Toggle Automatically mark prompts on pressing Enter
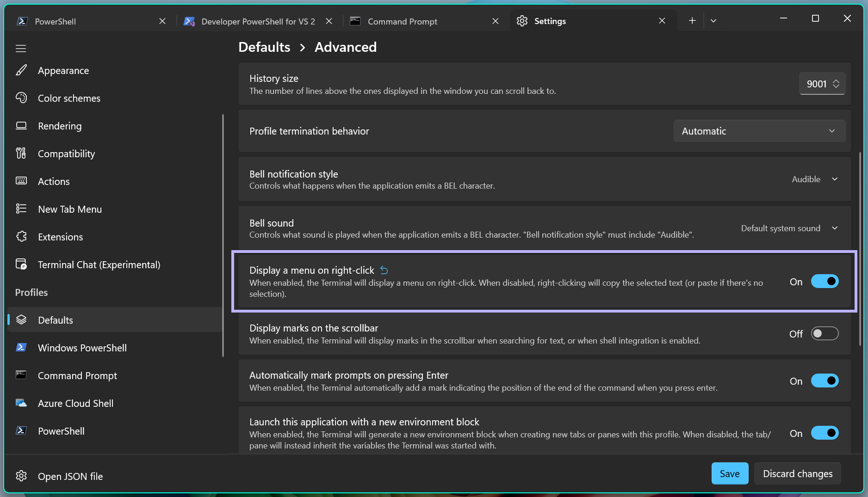 pos(825,380)
